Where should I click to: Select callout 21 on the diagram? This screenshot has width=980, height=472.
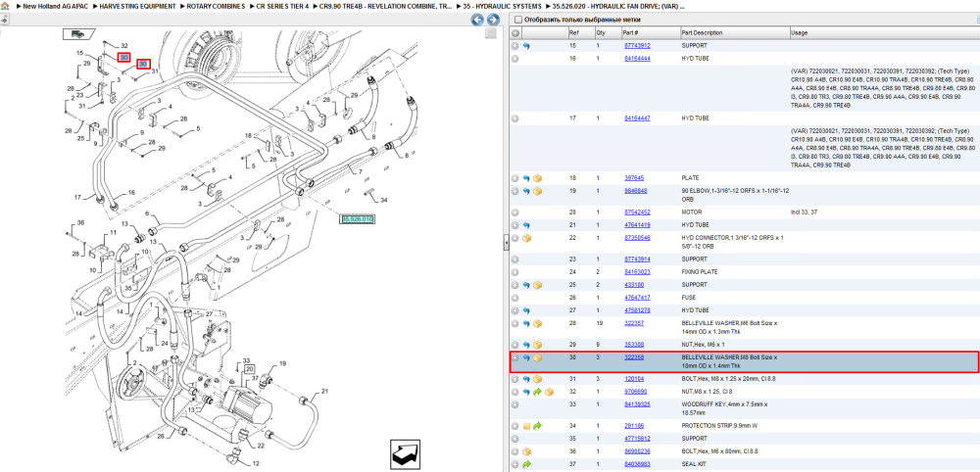324,392
